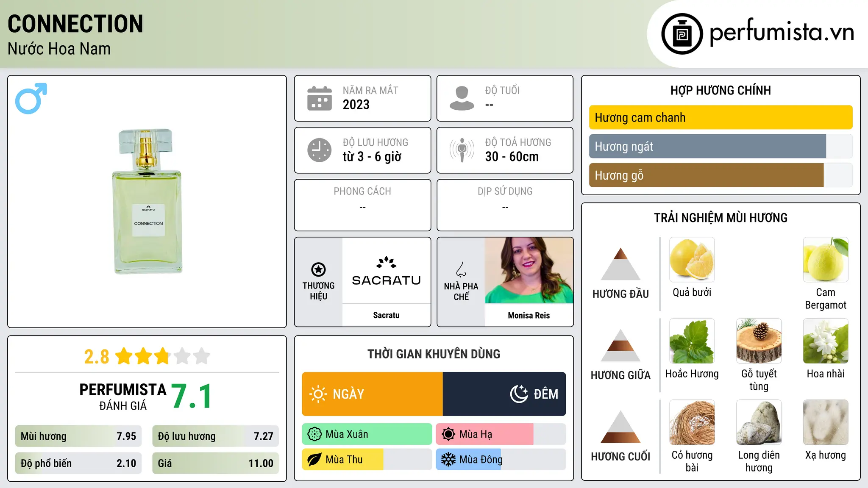Click the nose icon above Nhà pha chế
This screenshot has width=868, height=488.
pos(461,269)
